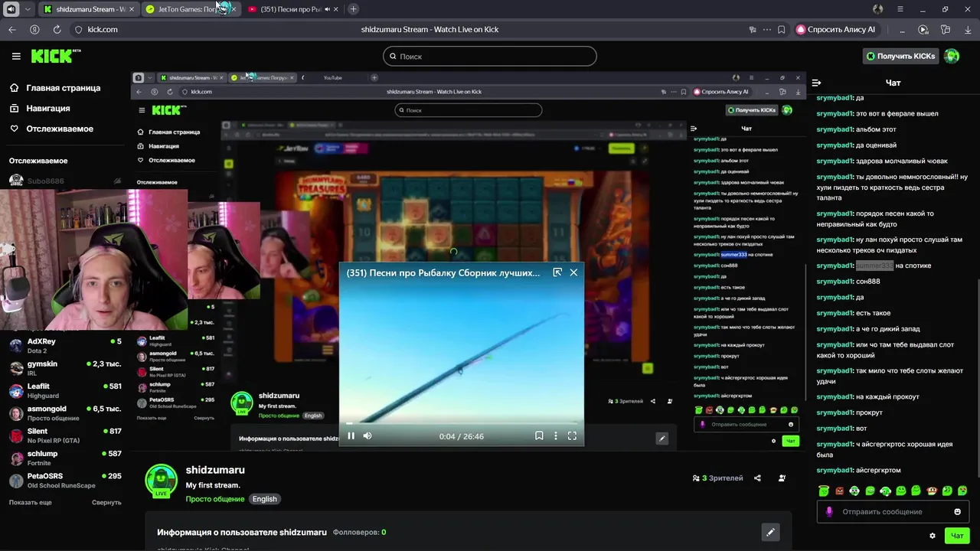Open the Yandex home button
Screen dimensions: 980x551
(x=34, y=29)
